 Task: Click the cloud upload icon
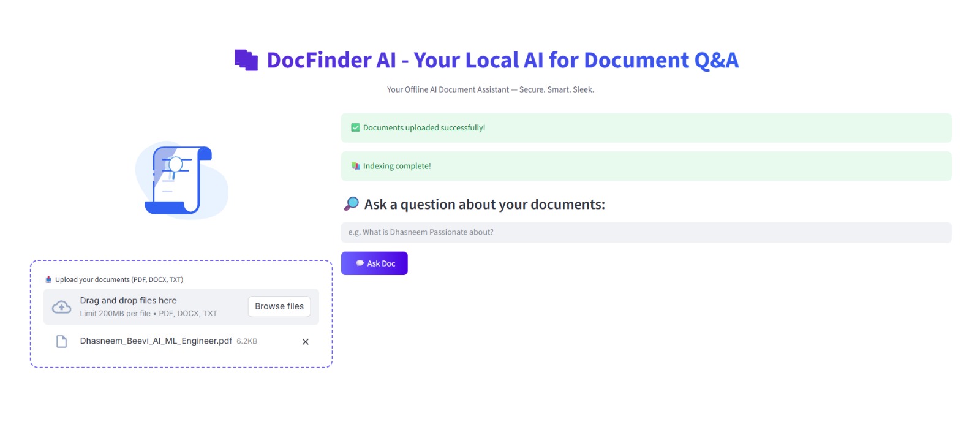tap(61, 307)
